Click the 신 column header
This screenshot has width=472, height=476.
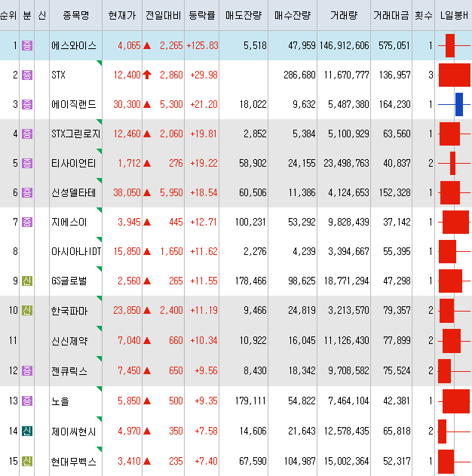[42, 15]
